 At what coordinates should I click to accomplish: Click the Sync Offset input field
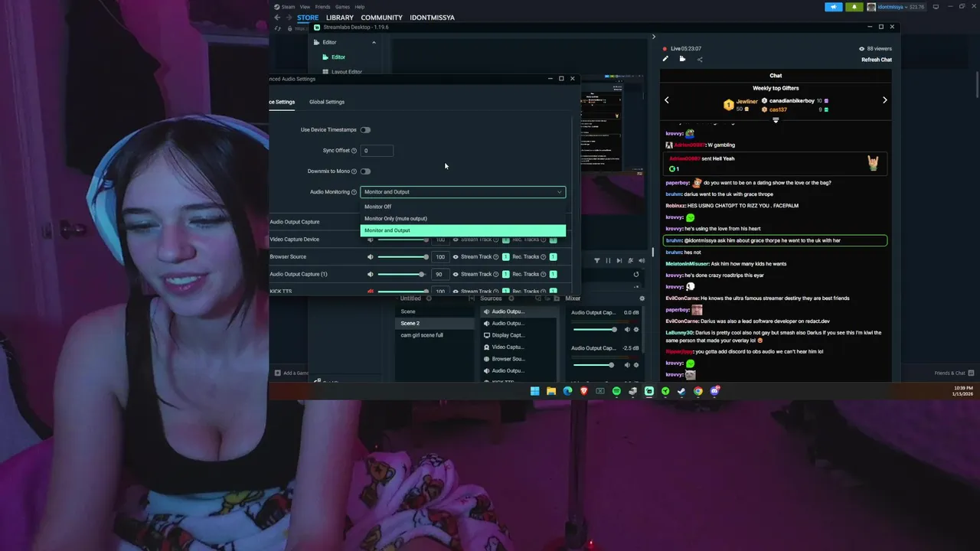pyautogui.click(x=377, y=151)
